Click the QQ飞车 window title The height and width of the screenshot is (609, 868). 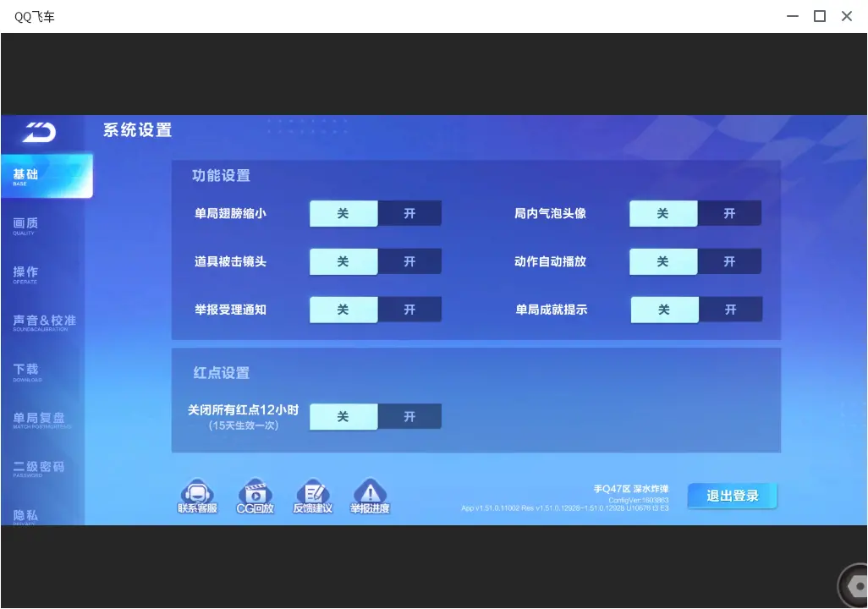pos(35,17)
